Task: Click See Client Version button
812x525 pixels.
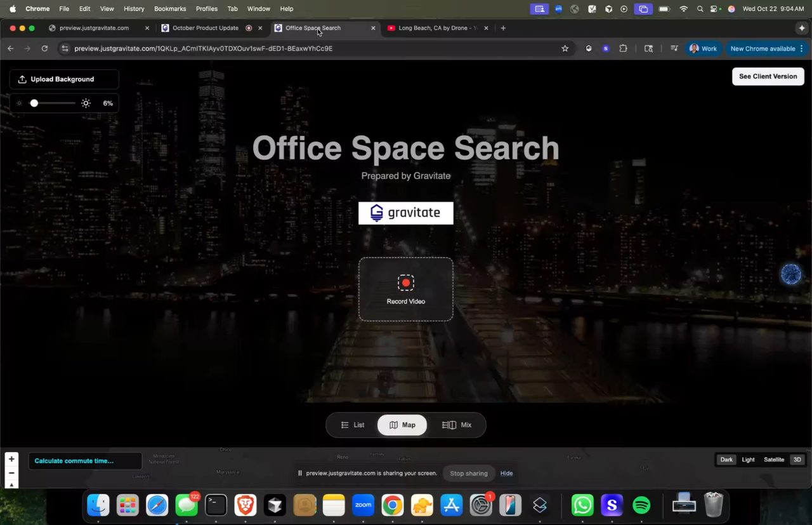Action: (768, 76)
